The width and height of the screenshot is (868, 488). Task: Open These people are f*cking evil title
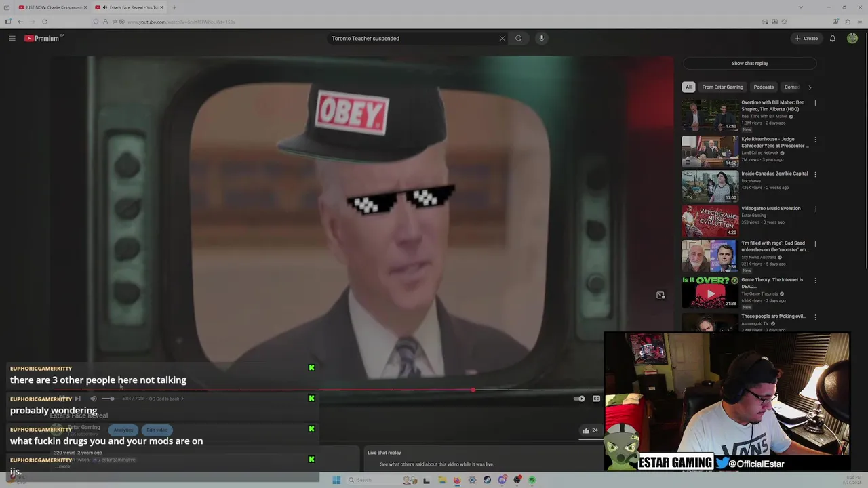pos(773,317)
